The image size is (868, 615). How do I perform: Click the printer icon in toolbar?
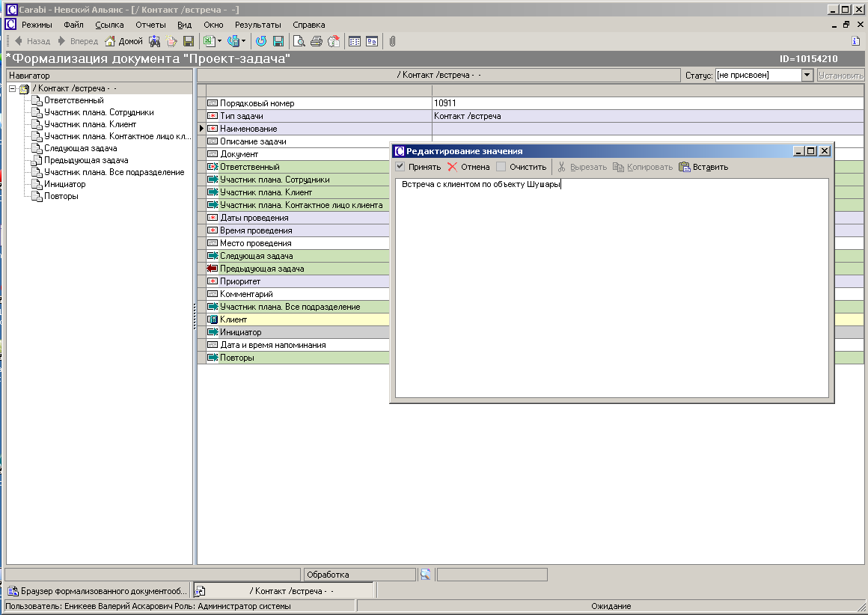pos(317,41)
